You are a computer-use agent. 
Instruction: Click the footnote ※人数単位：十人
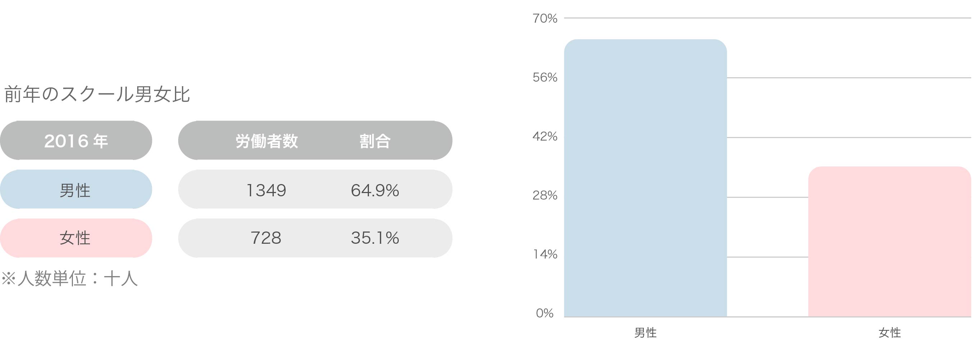pyautogui.click(x=69, y=278)
